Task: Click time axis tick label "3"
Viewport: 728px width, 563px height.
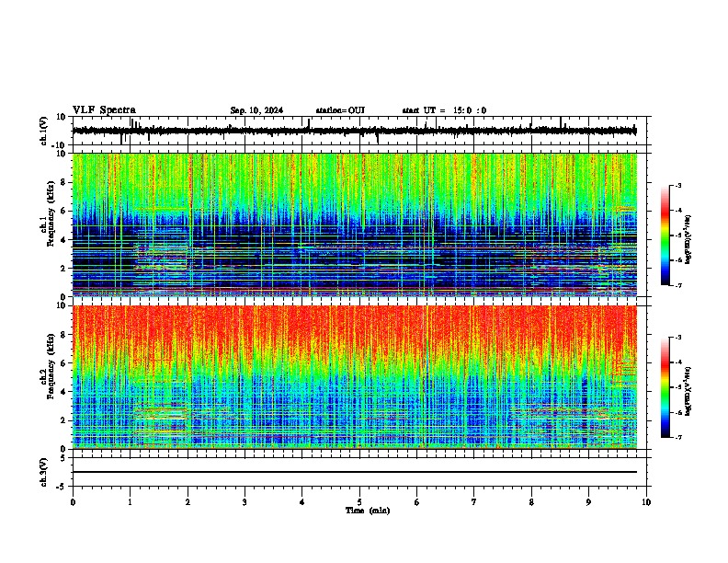Action: (245, 502)
